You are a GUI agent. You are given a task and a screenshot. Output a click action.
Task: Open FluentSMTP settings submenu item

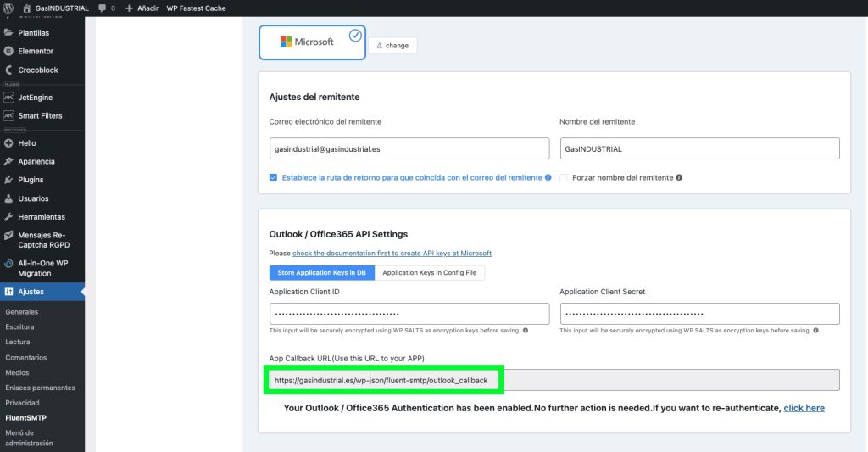point(24,418)
